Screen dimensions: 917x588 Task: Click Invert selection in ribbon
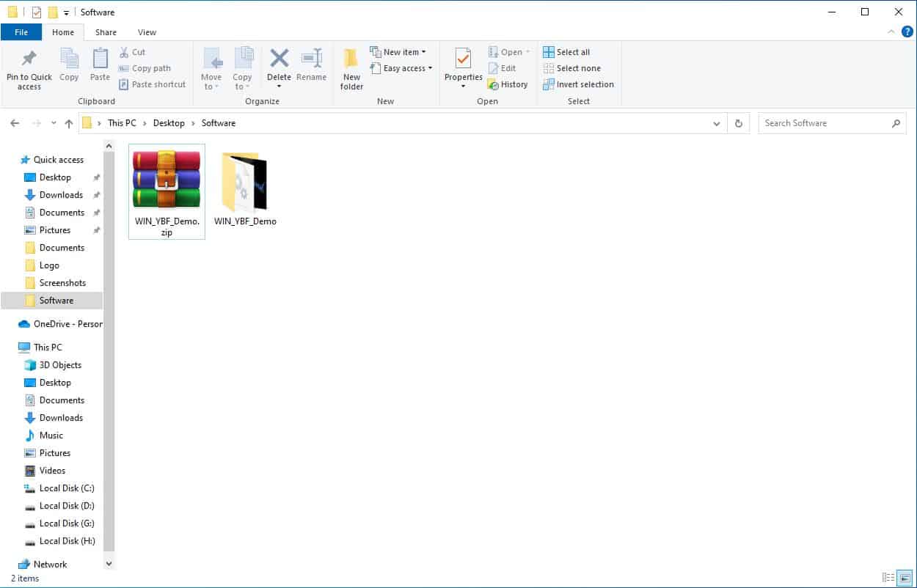tap(578, 84)
